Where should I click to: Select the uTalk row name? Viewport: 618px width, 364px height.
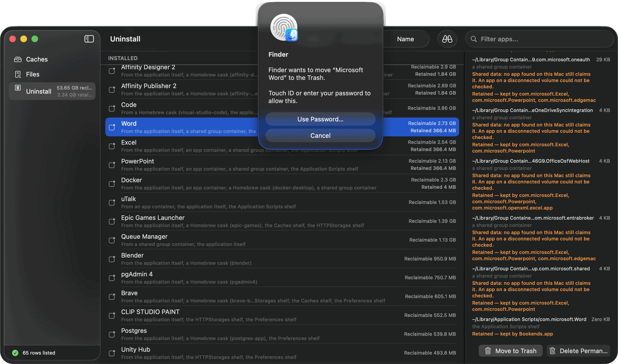pyautogui.click(x=128, y=199)
